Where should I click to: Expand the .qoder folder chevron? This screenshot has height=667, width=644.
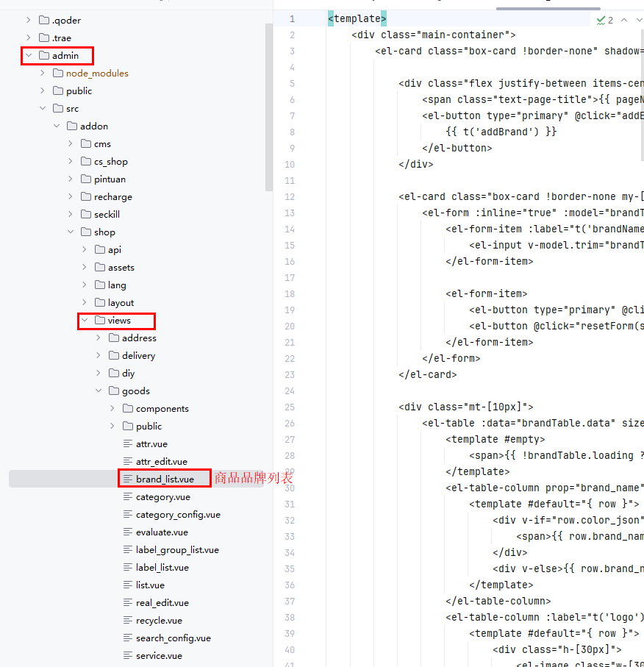click(29, 21)
